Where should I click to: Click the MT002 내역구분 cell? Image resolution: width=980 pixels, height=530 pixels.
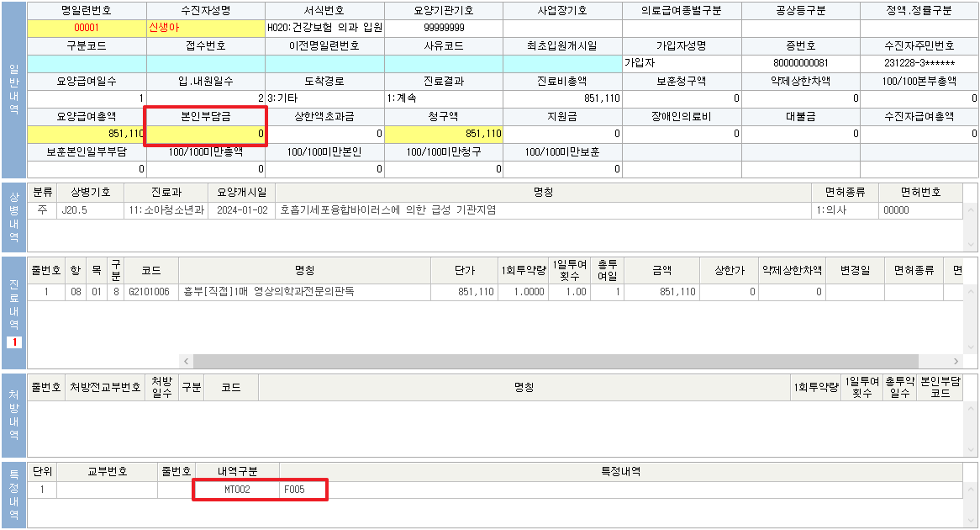[x=237, y=489]
